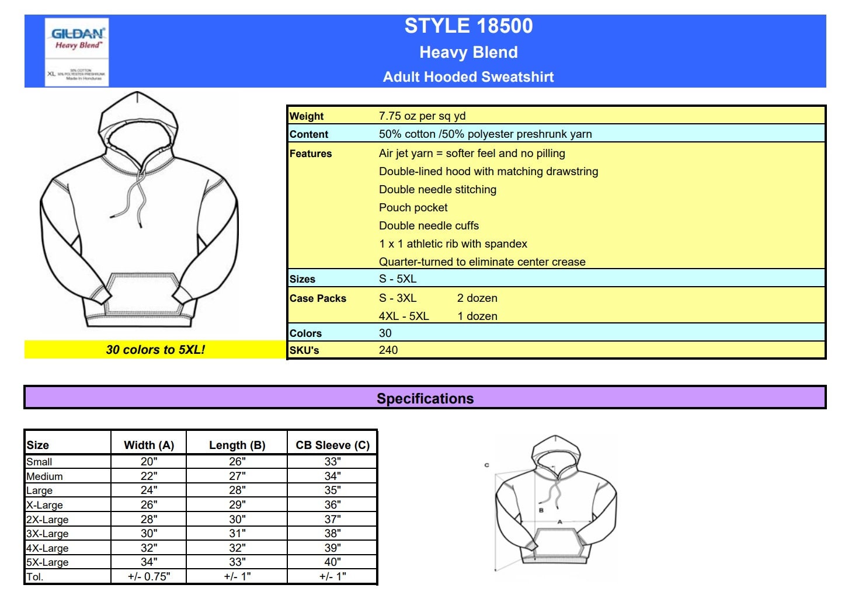Image resolution: width=852 pixels, height=616 pixels.
Task: Click the Large CB sleeve cell "35""
Action: click(333, 490)
